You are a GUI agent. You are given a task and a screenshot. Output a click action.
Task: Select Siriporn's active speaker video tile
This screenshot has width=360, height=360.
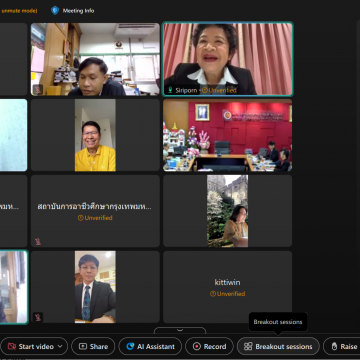tap(228, 59)
